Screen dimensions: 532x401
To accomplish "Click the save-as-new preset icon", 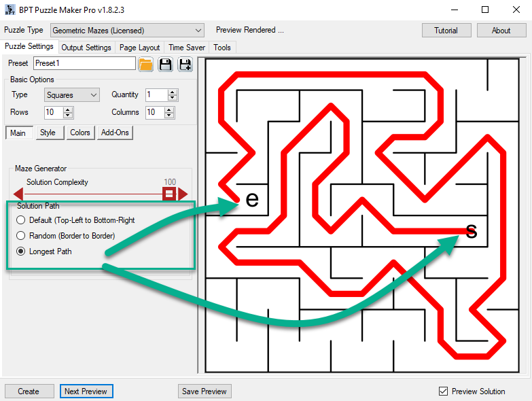I will [185, 65].
